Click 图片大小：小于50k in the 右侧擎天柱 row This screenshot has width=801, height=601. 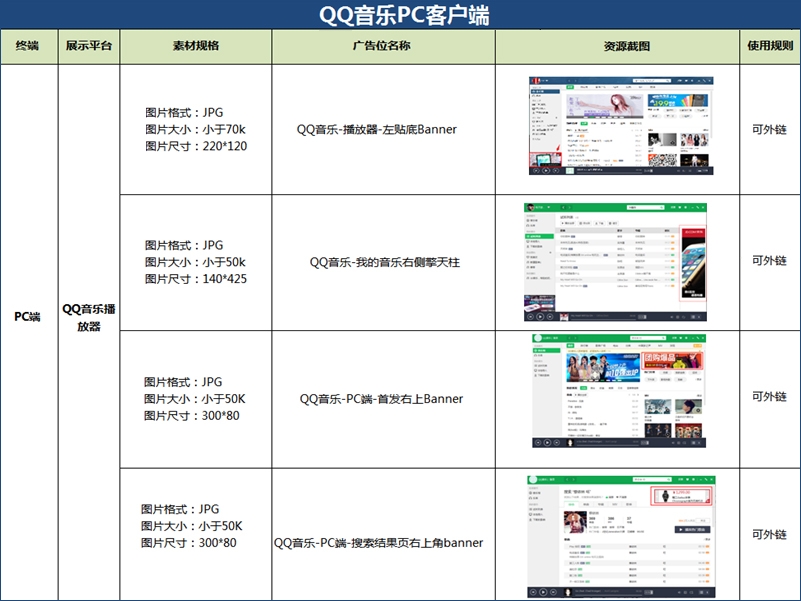[x=195, y=262]
